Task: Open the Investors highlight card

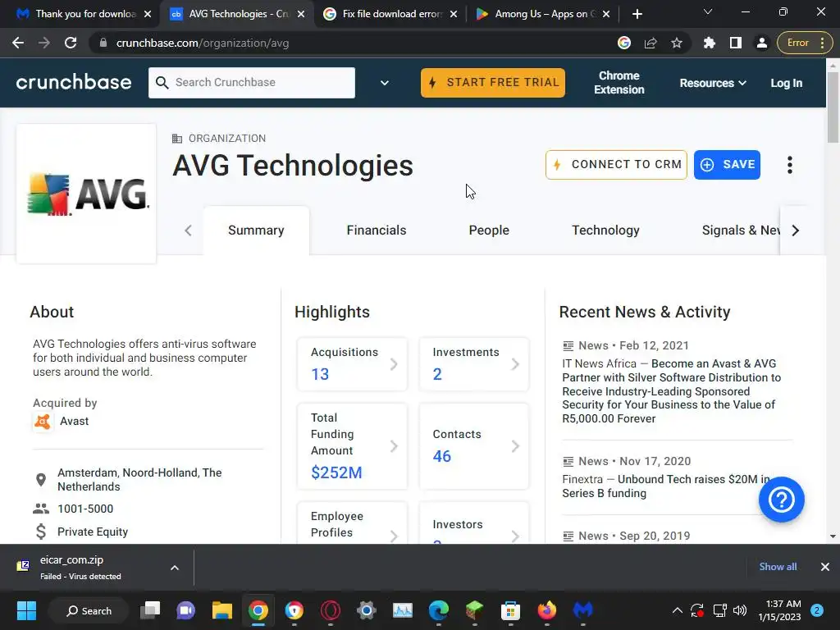Action: 474,524
